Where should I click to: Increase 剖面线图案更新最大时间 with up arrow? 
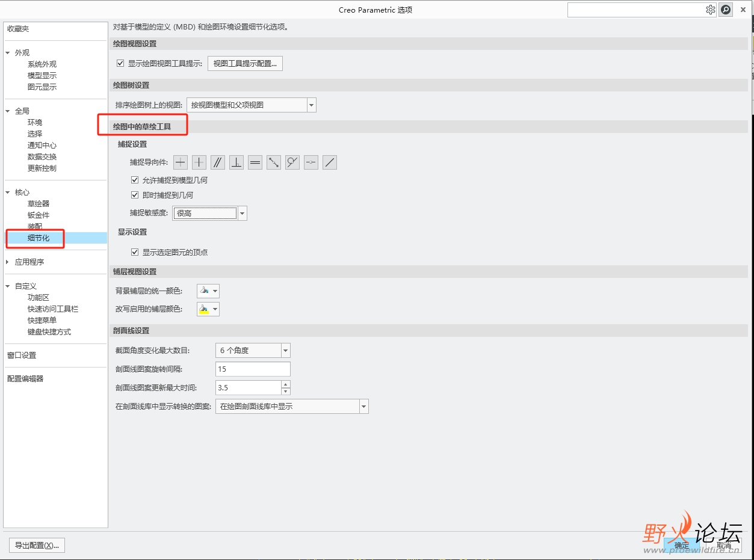(286, 384)
